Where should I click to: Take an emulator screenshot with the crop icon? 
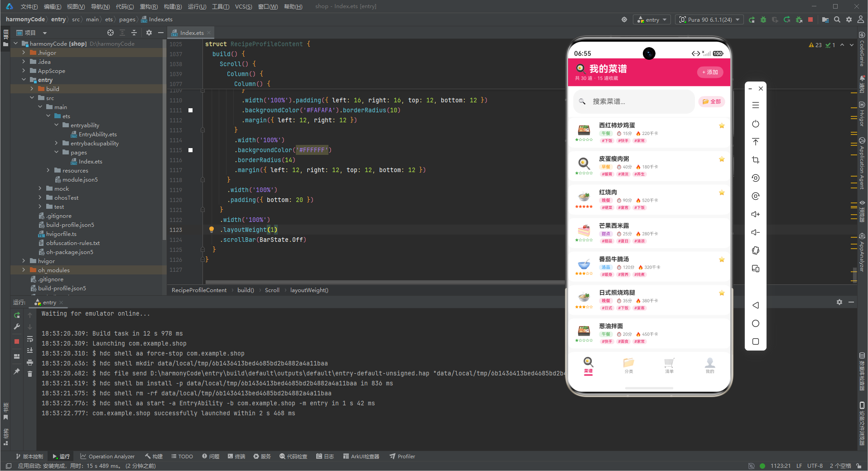[756, 160]
